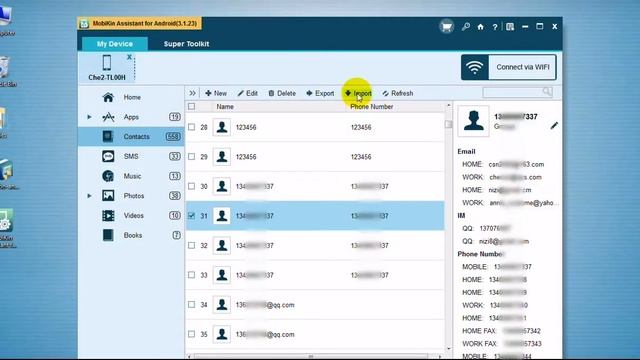Toggle the select-all contacts checkbox

tap(191, 107)
